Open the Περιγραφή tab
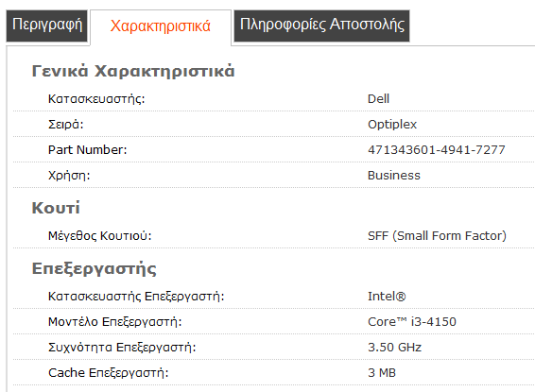Image resolution: width=535 pixels, height=392 pixels. pyautogui.click(x=47, y=26)
